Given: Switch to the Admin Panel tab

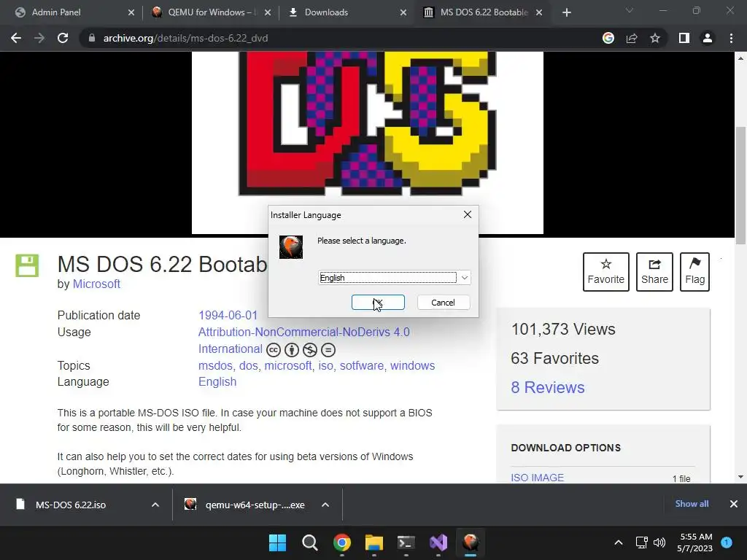Looking at the screenshot, I should 56,12.
